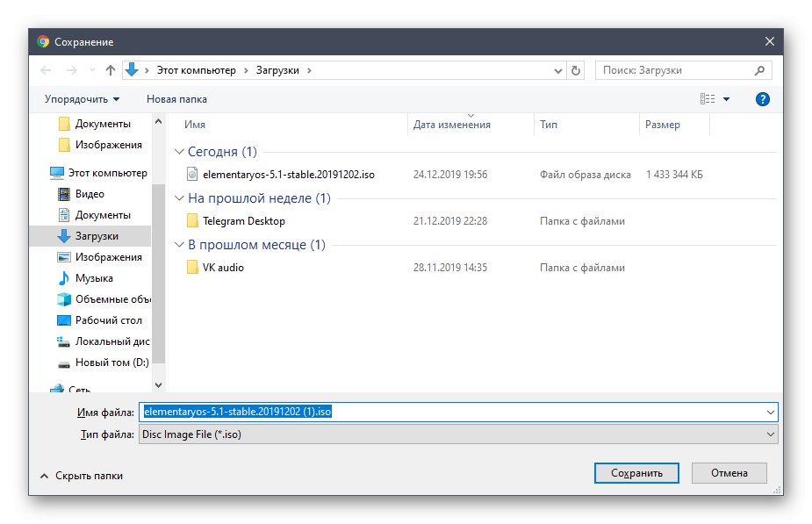
Task: Click the ISO disc image file icon
Action: click(x=192, y=174)
